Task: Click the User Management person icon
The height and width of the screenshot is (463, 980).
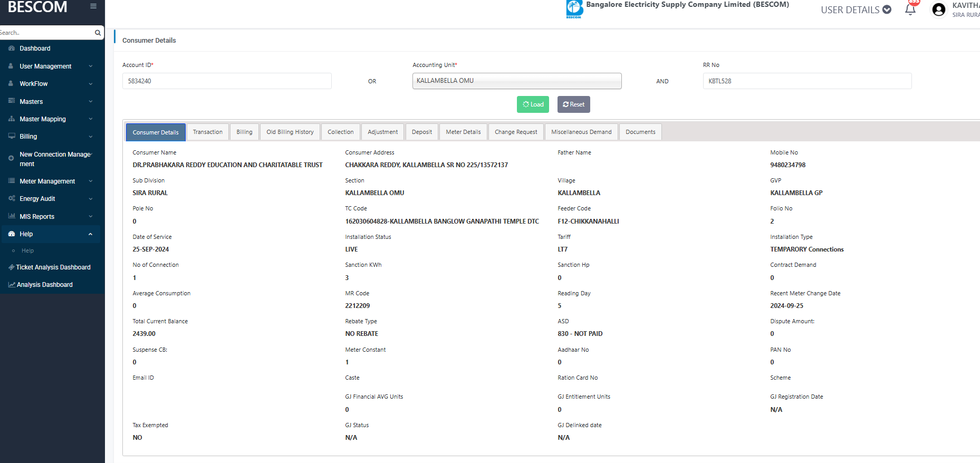Action: pyautogui.click(x=11, y=66)
